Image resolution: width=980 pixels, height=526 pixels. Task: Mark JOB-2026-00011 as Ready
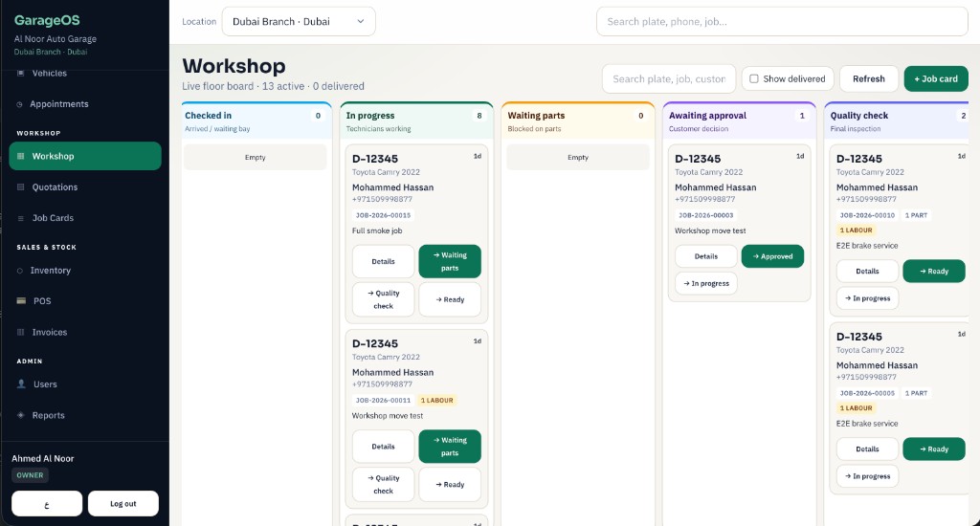(450, 484)
